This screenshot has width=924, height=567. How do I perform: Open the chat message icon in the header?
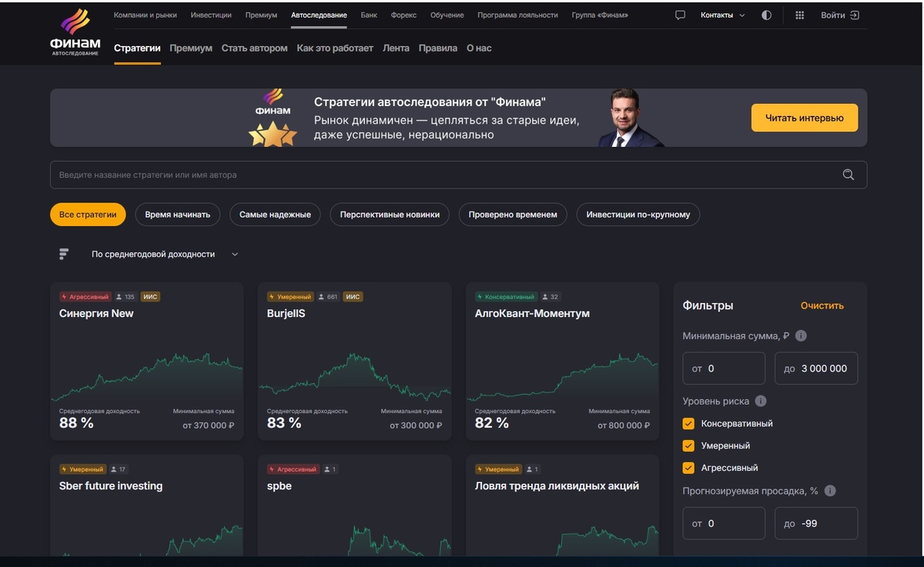[x=680, y=15]
